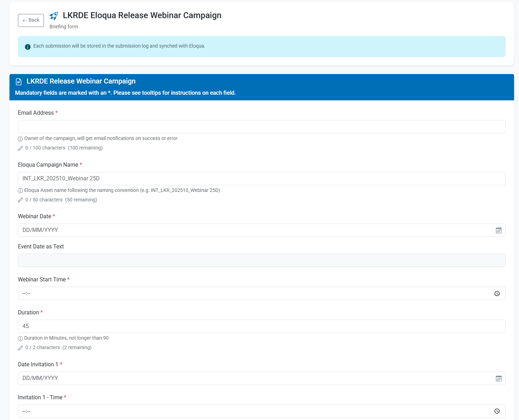Click pencil icon beside 0 / 2 characters

click(x=20, y=348)
